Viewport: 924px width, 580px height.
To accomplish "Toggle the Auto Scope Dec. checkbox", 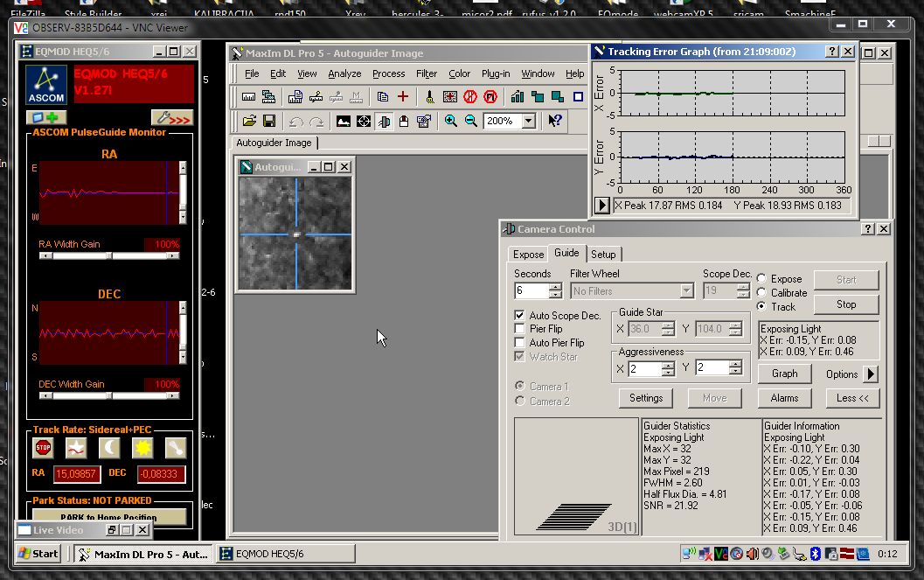I will 521,316.
